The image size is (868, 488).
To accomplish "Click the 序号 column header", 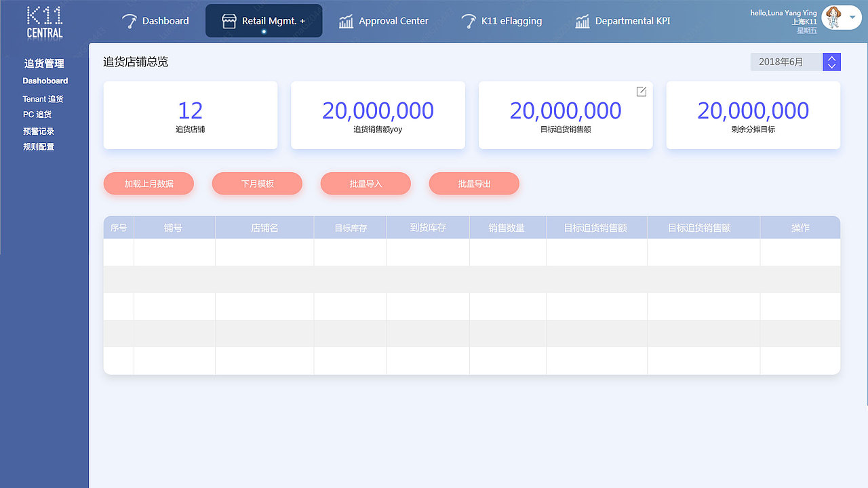I will click(119, 228).
